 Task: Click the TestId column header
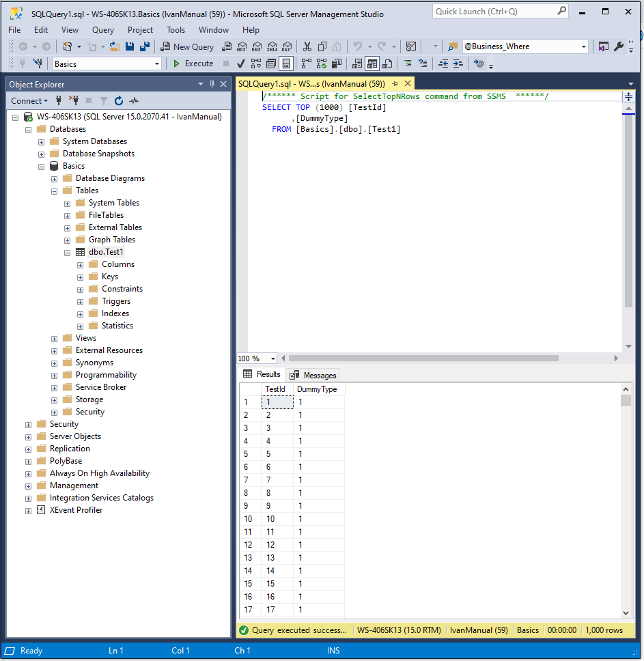tap(277, 389)
